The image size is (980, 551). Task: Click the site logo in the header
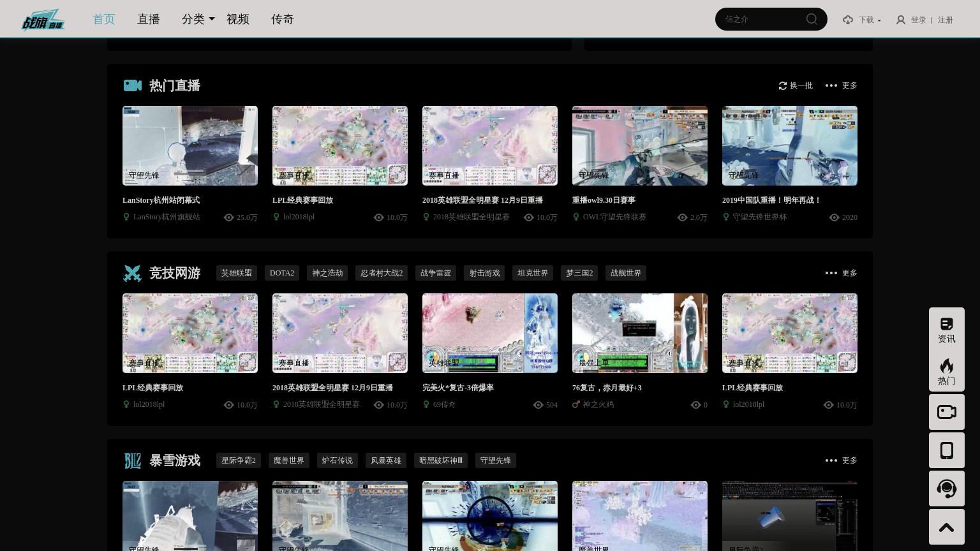43,20
